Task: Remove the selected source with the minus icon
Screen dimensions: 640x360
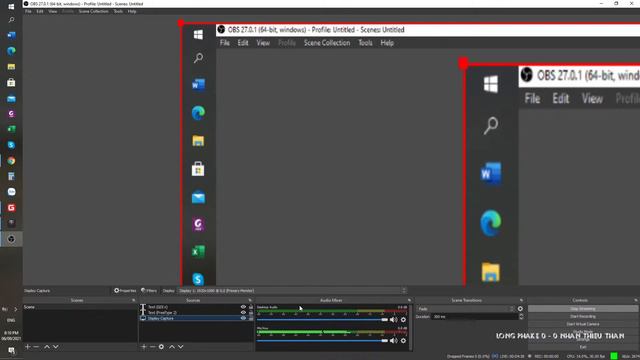Action: pos(152,347)
